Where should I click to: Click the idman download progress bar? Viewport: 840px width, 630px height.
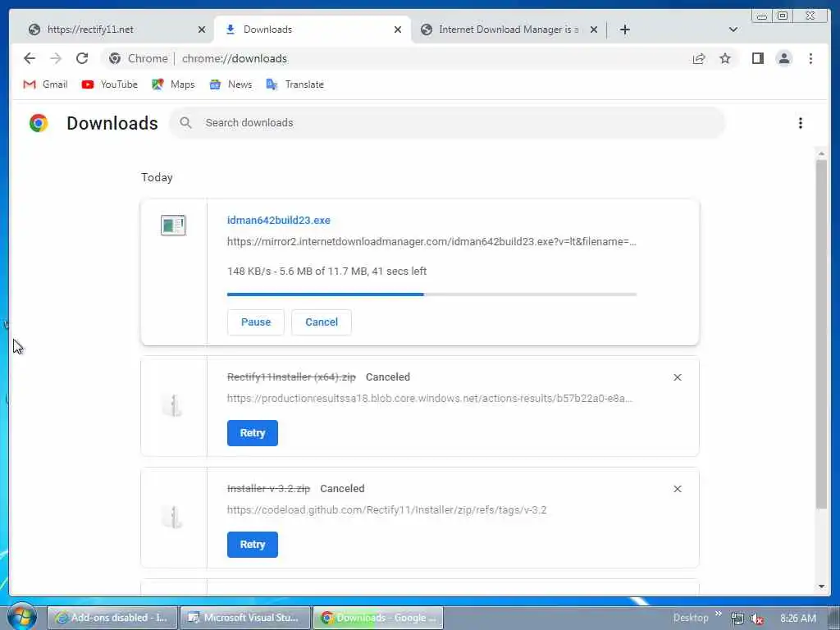pyautogui.click(x=431, y=294)
